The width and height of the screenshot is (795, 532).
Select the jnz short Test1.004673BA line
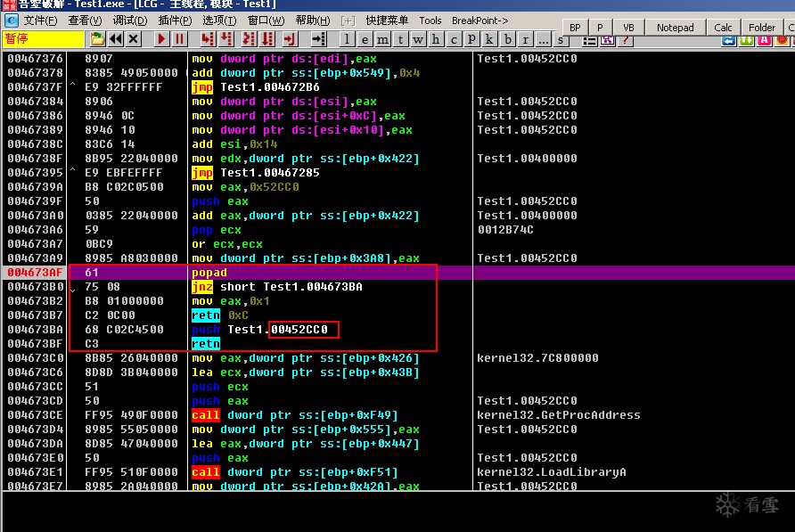point(277,287)
